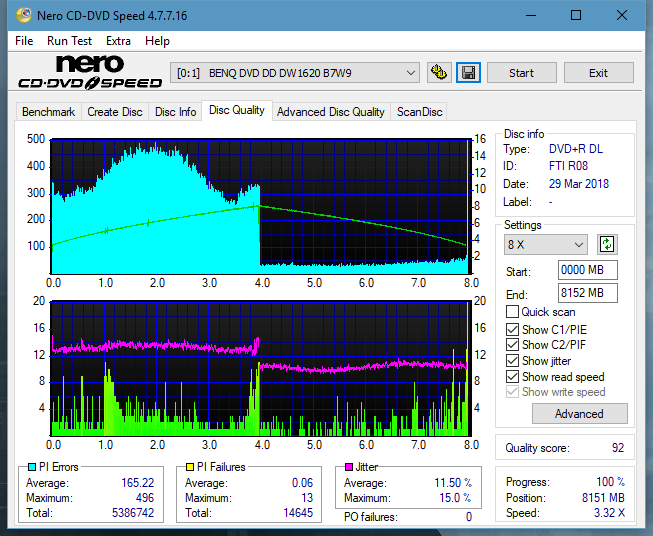
Task: Click PI Errors maximum 496
Action: pos(145,497)
